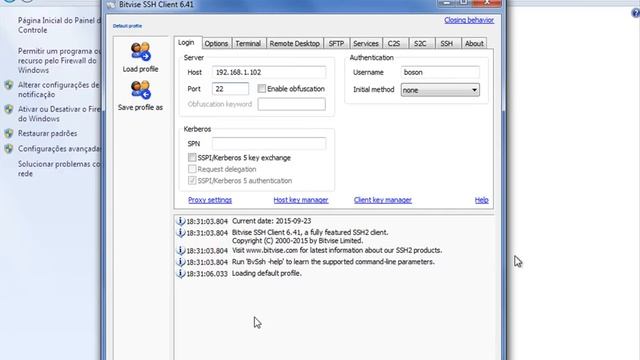Viewport: 640px width, 360px height.
Task: Click shield icon next to Restaurar padrões
Action: (x=9, y=133)
